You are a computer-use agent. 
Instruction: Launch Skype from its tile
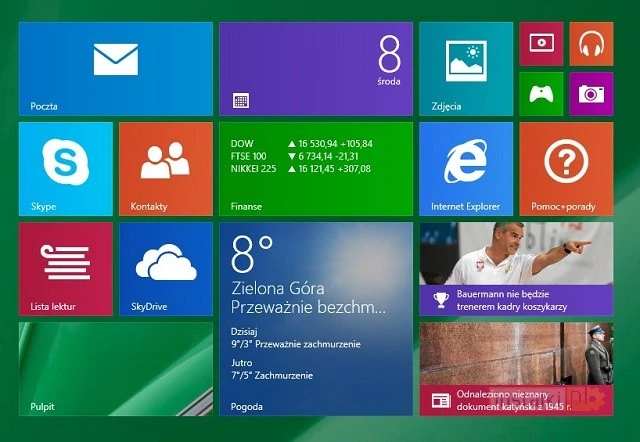(x=65, y=168)
